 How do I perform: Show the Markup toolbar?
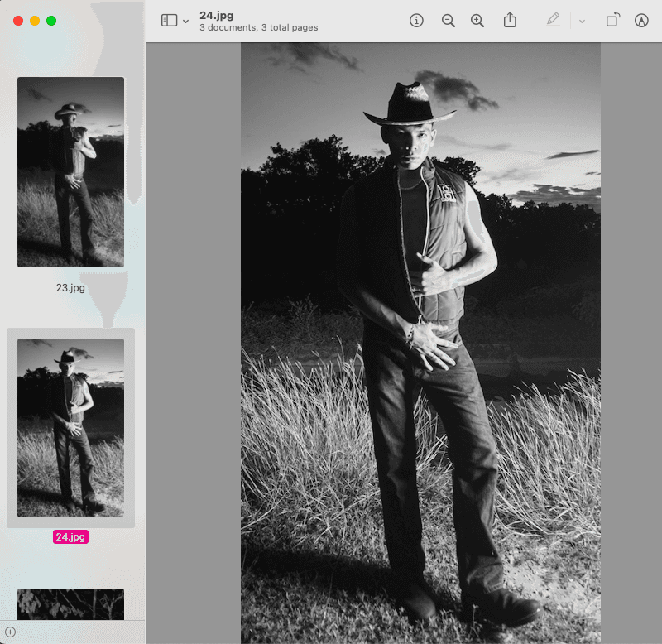point(641,20)
